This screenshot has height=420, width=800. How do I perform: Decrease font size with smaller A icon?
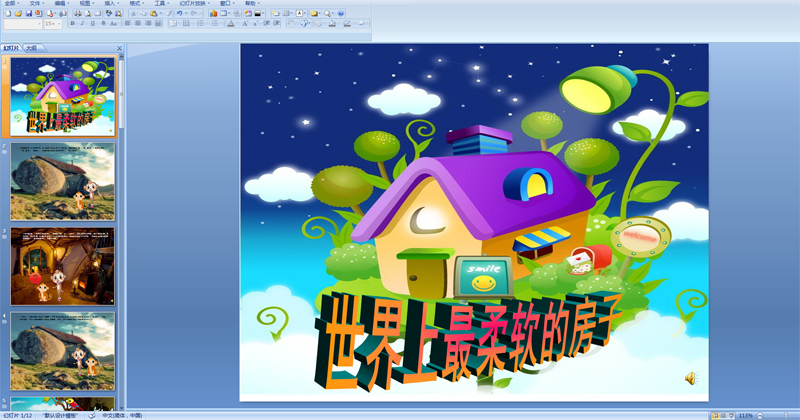coord(255,23)
